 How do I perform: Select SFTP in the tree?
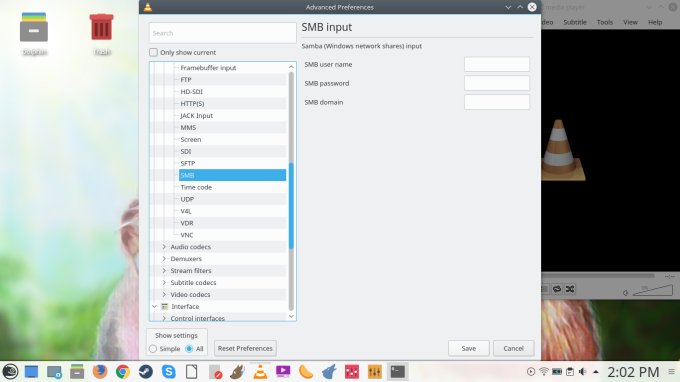187,163
